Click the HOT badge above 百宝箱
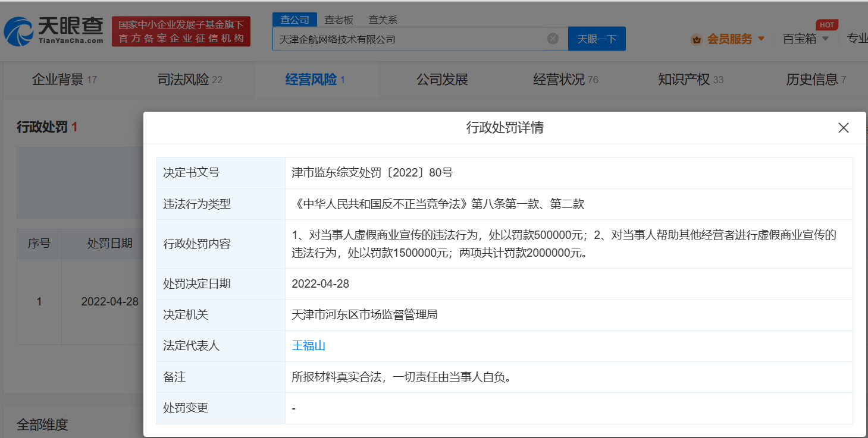Screen dimensions: 868x438 point(826,24)
